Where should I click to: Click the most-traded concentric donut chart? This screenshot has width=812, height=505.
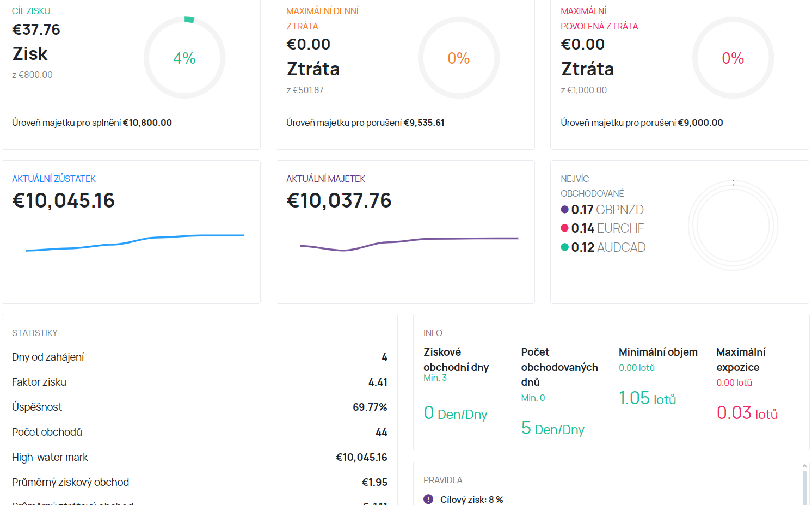tap(733, 225)
